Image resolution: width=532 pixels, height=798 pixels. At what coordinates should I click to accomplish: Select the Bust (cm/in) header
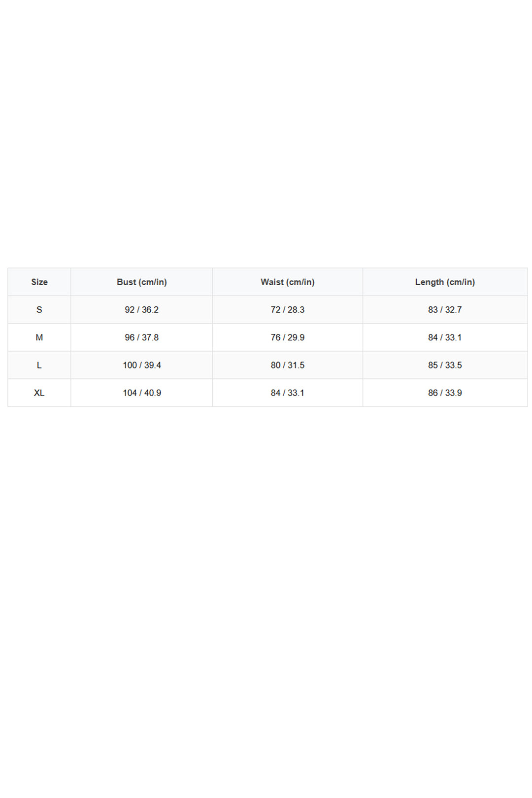coord(142,282)
